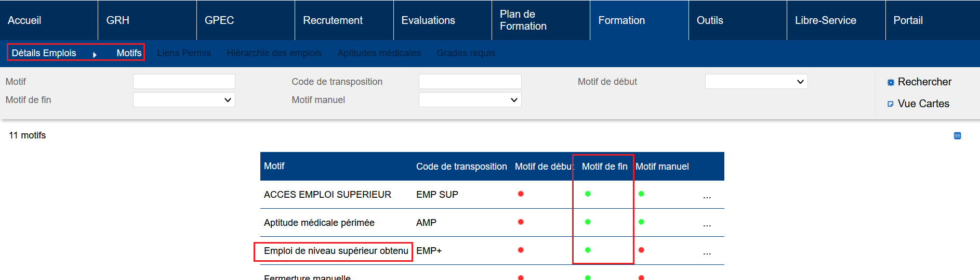Screen dimensions: 980x280
Task: Toggle red Motif de début dot for ACCES EMPLOI SUPERIEUR
Action: [x=521, y=194]
